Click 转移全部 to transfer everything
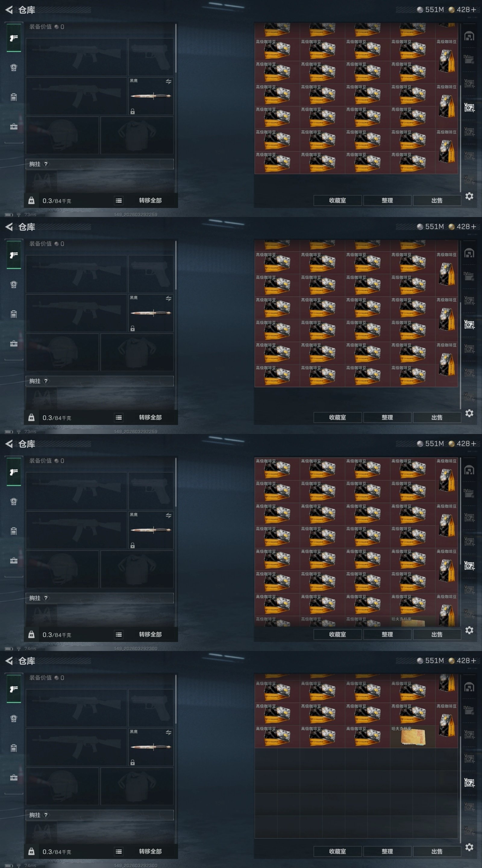This screenshot has height=868, width=482. pyautogui.click(x=150, y=200)
